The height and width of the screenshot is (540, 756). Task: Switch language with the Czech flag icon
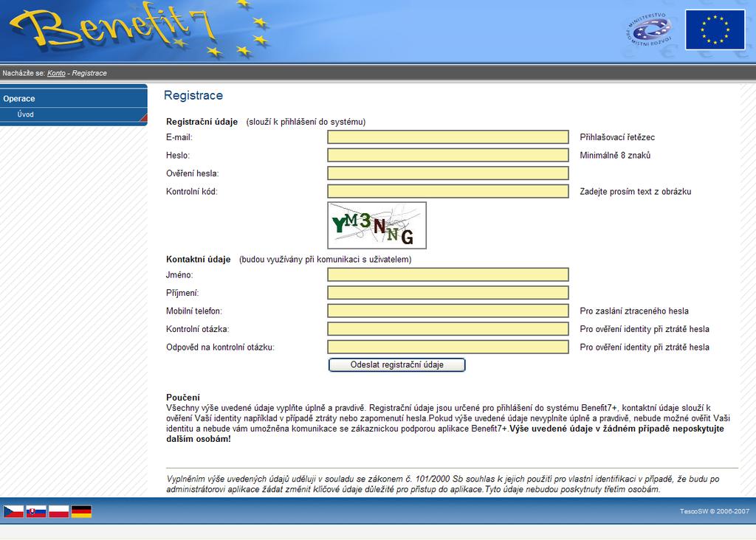13,511
